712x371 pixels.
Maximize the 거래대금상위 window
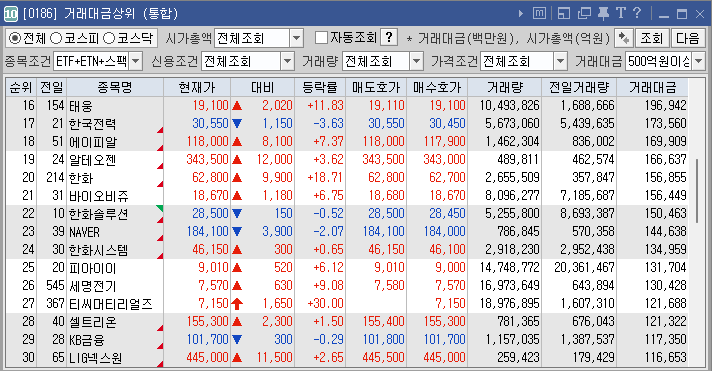[x=682, y=14]
